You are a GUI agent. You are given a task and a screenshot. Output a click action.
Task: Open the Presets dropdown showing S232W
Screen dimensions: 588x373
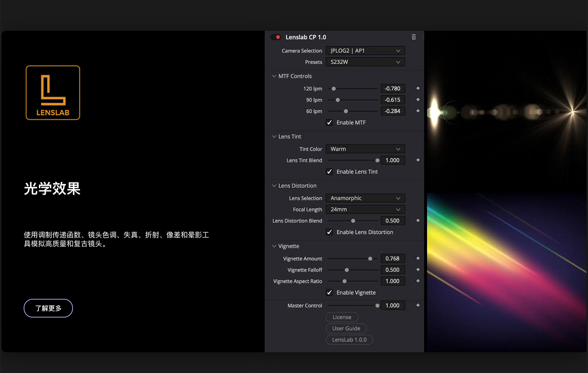coord(365,62)
